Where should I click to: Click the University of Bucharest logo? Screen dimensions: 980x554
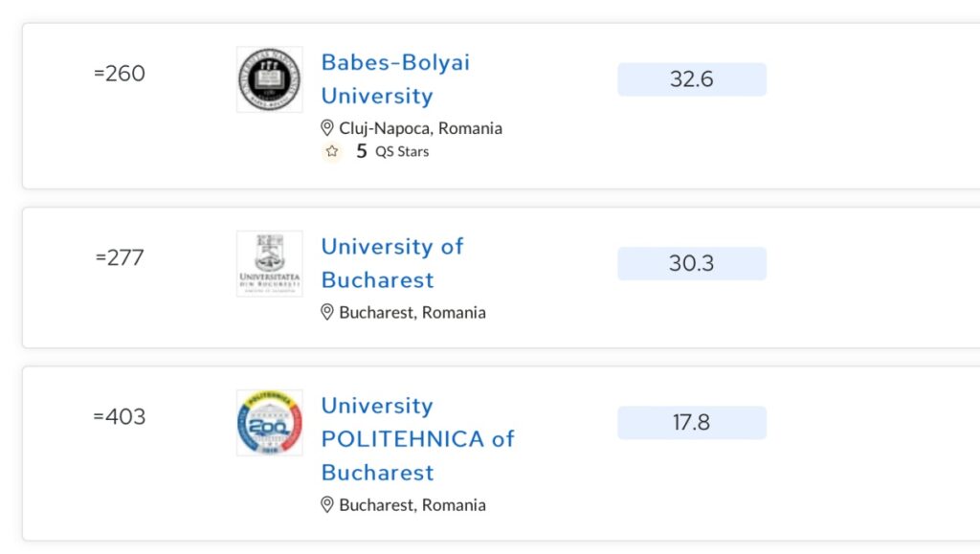click(269, 263)
